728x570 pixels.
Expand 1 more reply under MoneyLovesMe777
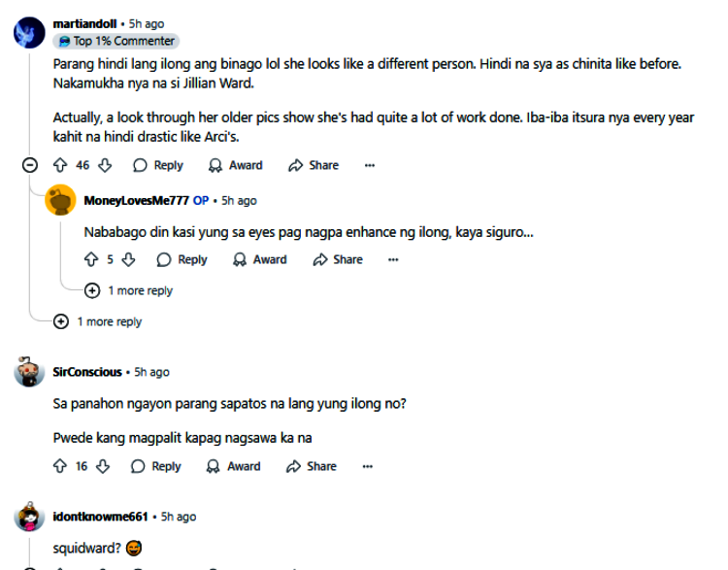[129, 290]
